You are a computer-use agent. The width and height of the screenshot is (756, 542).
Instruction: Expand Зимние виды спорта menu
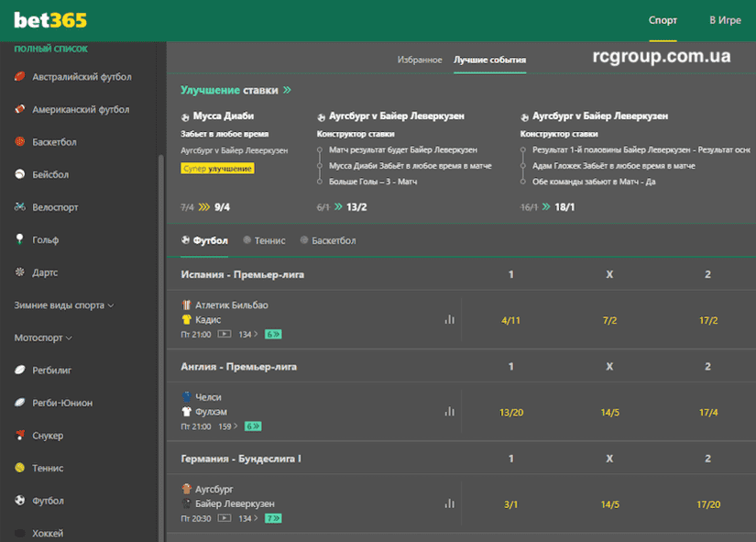click(x=64, y=305)
